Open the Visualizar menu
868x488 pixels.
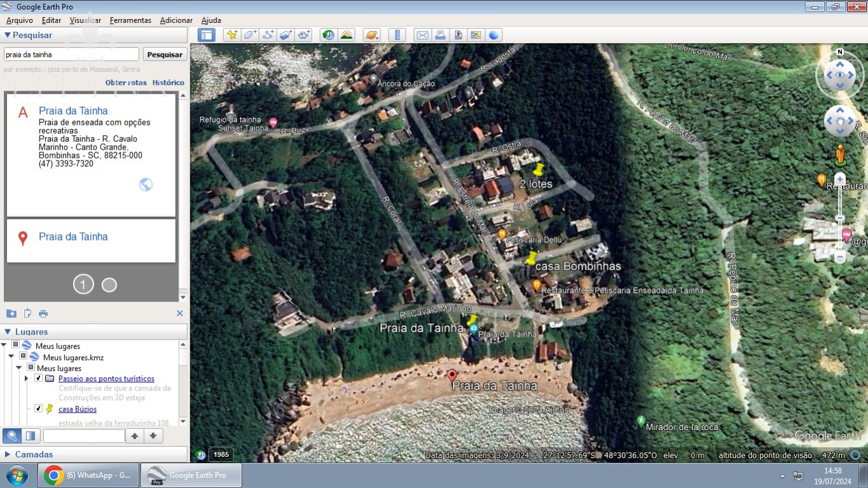[x=85, y=20]
